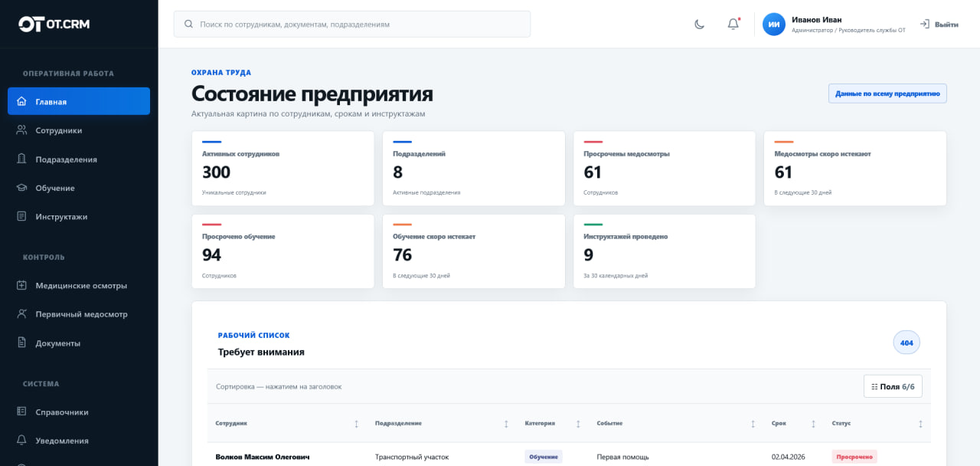Click the ИИ user avatar
Screen dimensions: 980x466
(774, 24)
